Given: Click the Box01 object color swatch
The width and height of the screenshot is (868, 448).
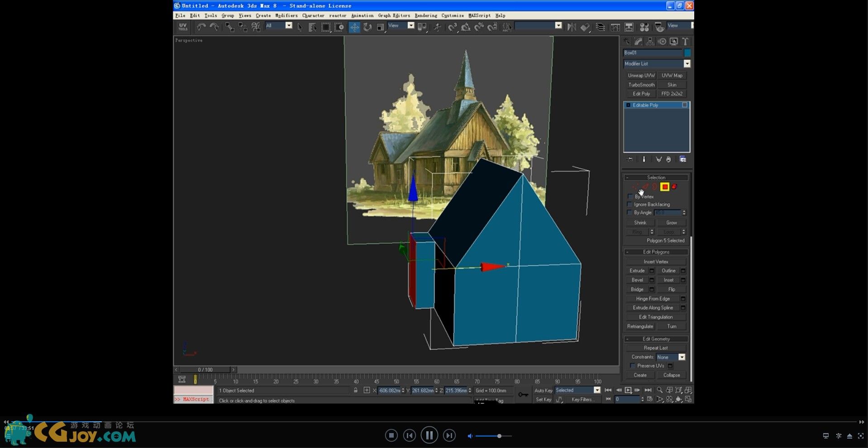Looking at the screenshot, I should (x=687, y=53).
